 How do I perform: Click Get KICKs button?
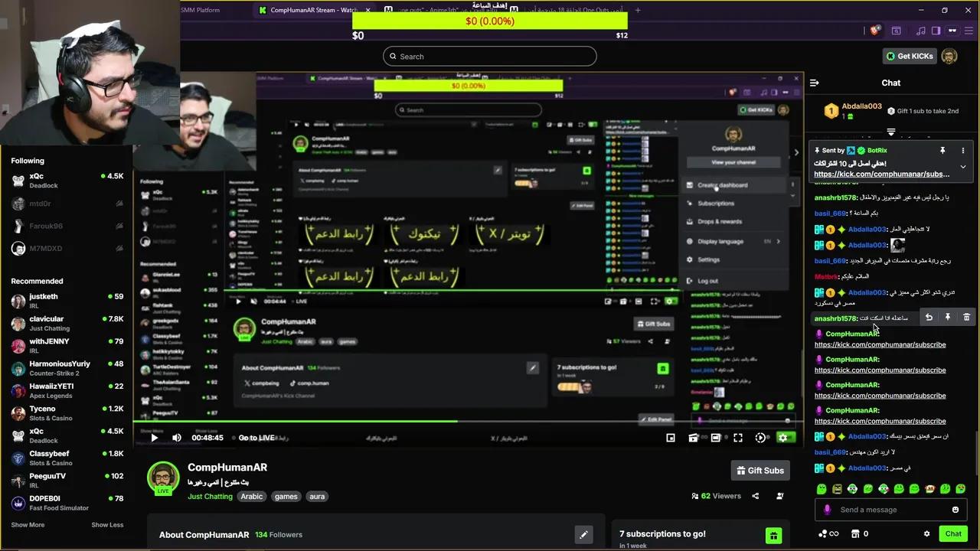point(910,56)
